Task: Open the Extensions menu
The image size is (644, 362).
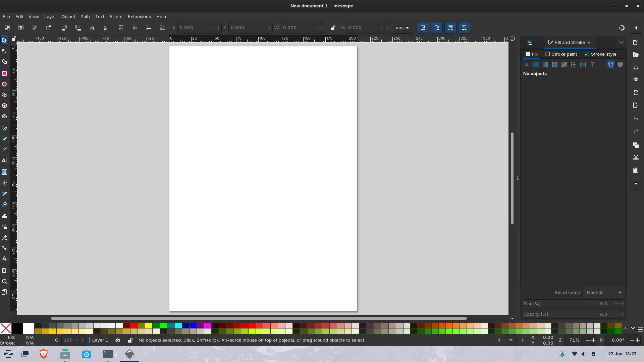Action: [139, 16]
